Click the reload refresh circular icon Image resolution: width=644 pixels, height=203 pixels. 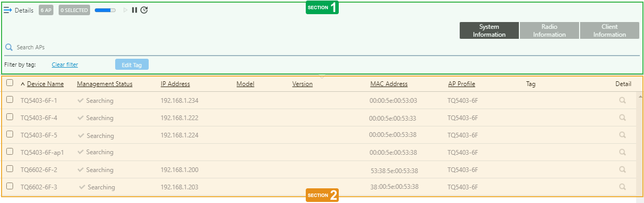tap(144, 10)
